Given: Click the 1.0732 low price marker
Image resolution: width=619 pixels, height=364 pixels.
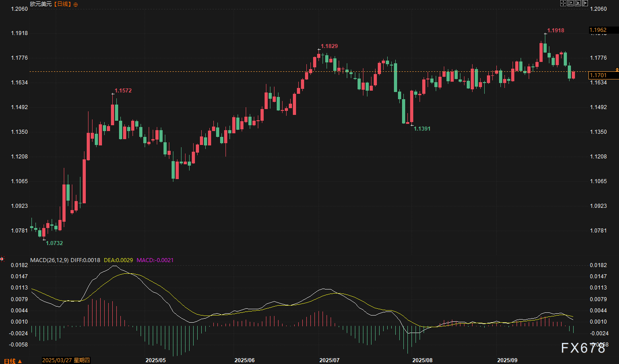Looking at the screenshot, I should coord(54,243).
